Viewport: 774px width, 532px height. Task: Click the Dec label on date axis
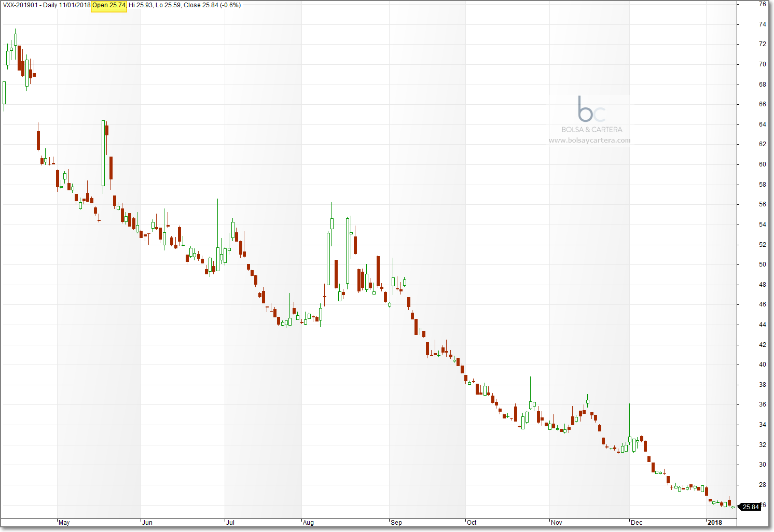(x=637, y=523)
